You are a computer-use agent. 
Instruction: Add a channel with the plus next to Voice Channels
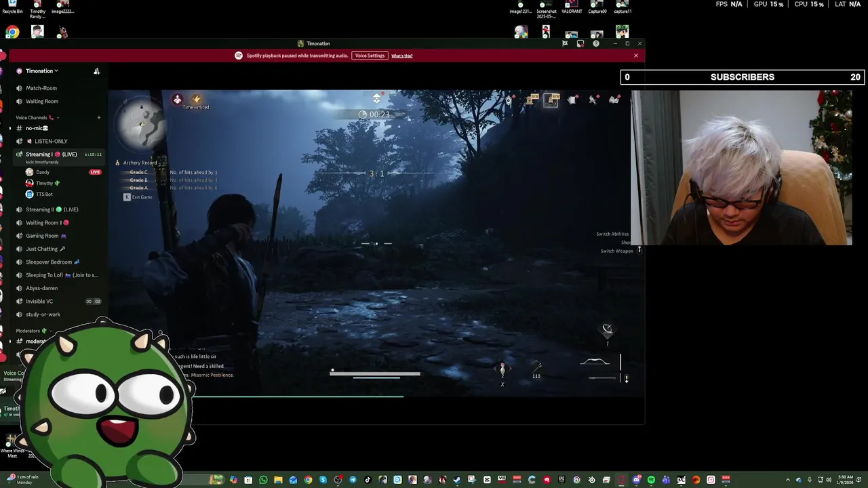[98, 118]
